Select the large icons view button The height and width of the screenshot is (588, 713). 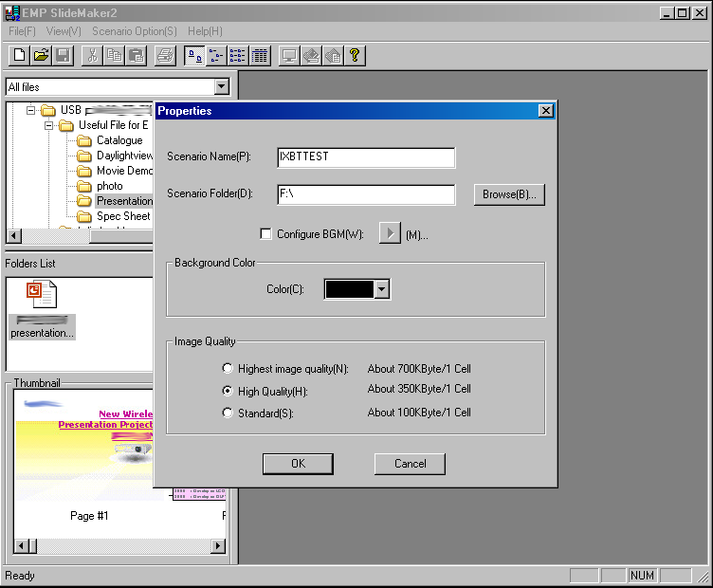pos(194,56)
